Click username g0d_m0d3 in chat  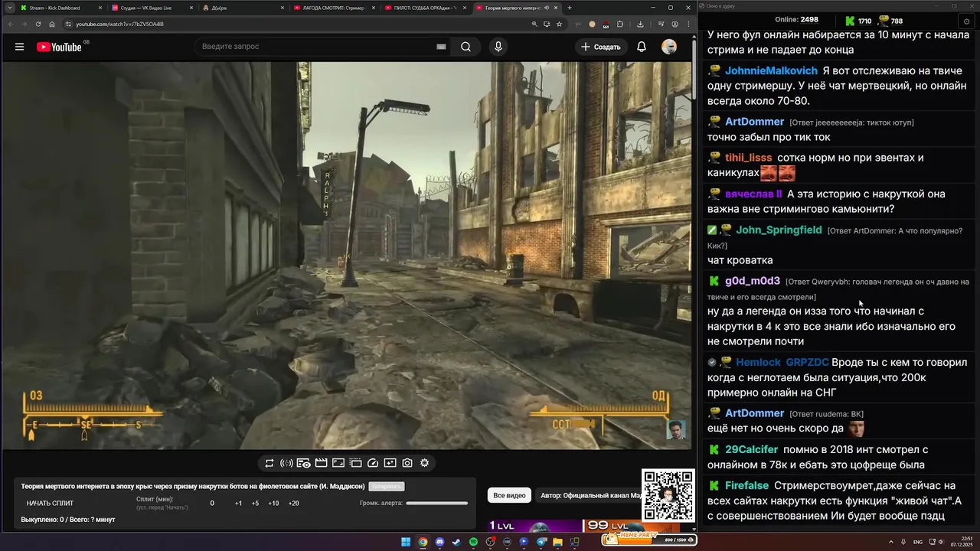coord(753,281)
